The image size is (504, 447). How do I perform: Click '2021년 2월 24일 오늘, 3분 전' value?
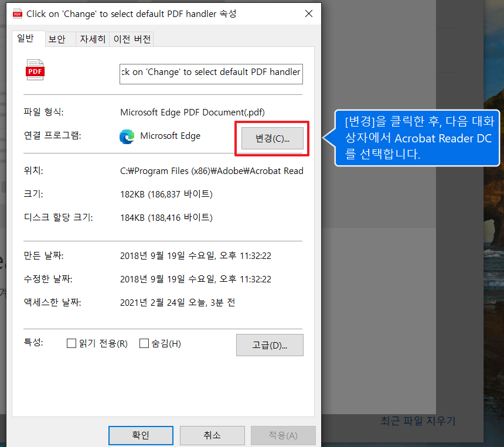(x=178, y=302)
